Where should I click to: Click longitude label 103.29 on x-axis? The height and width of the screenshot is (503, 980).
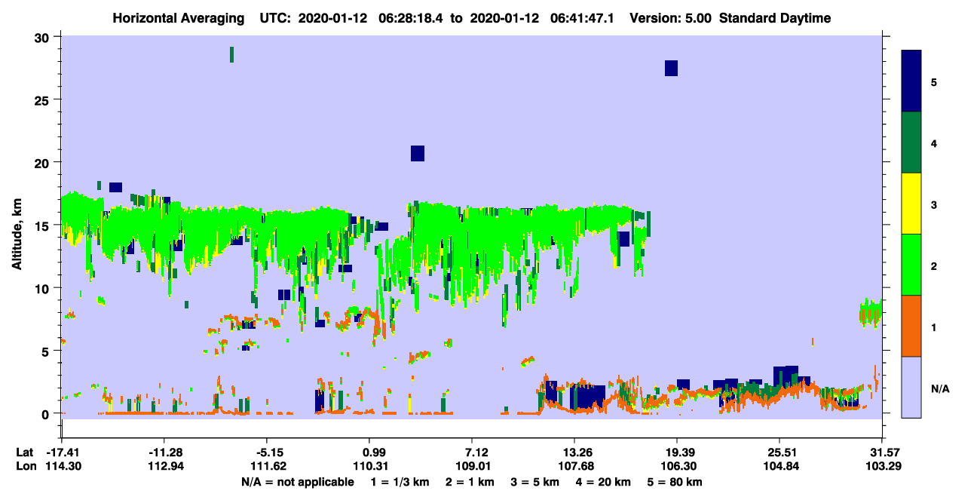882,466
